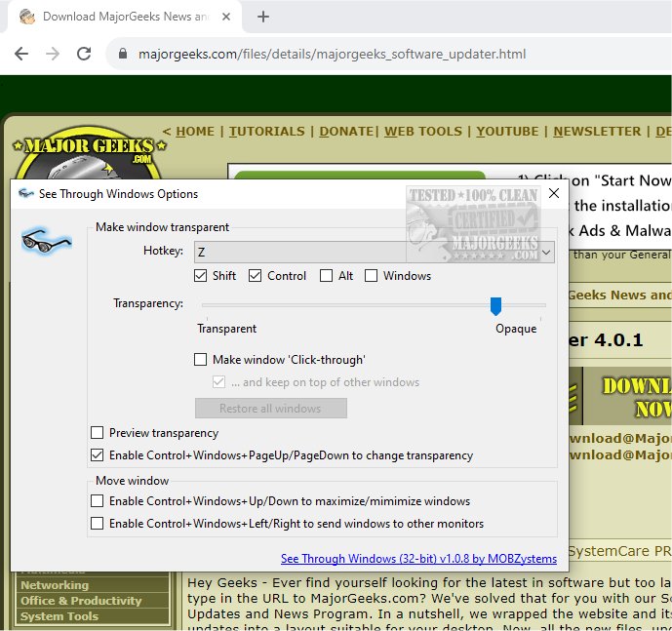Open a new browser tab

[x=262, y=17]
